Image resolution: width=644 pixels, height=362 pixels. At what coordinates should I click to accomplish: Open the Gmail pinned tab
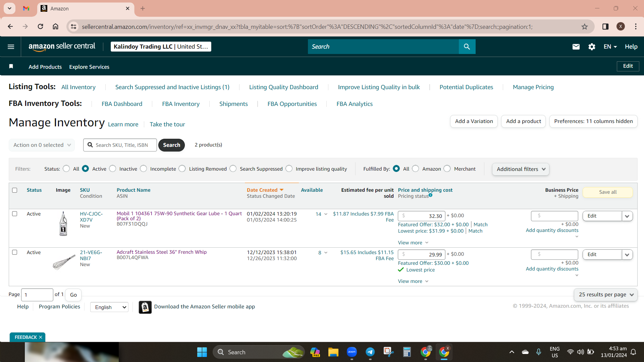point(26,8)
